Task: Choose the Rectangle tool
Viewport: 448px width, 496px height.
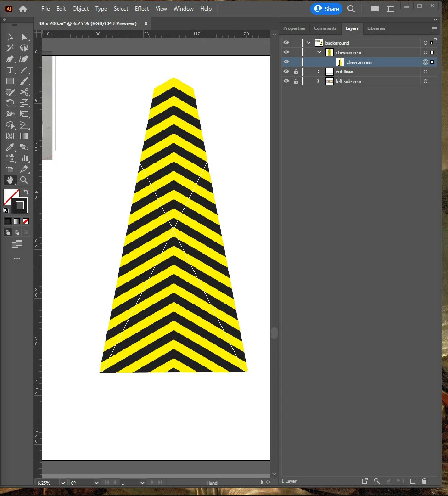Action: (10, 81)
